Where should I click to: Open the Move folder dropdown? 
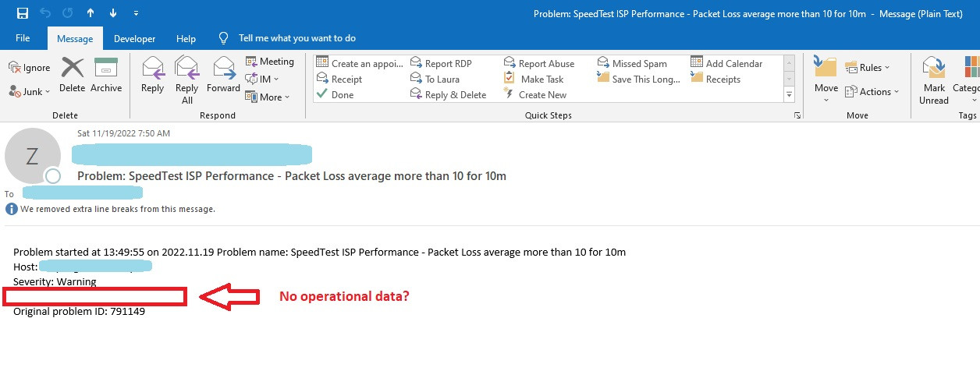826,78
